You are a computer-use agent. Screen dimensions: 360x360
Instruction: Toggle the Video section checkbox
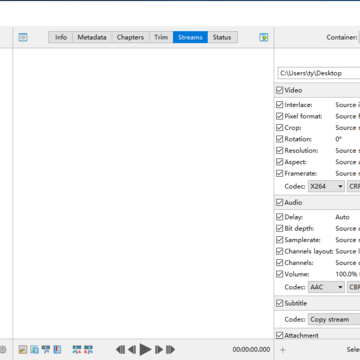[279, 90]
